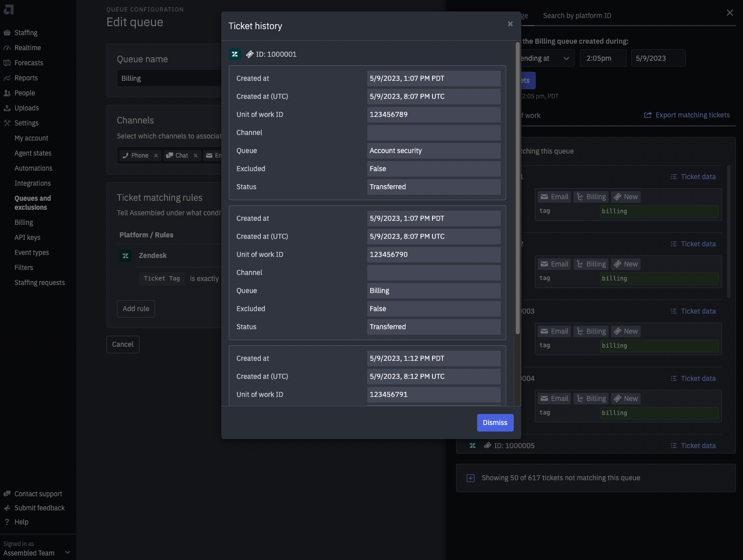Click Unit of work ID 123456791
Screen dimensions: 743x560
(433, 394)
